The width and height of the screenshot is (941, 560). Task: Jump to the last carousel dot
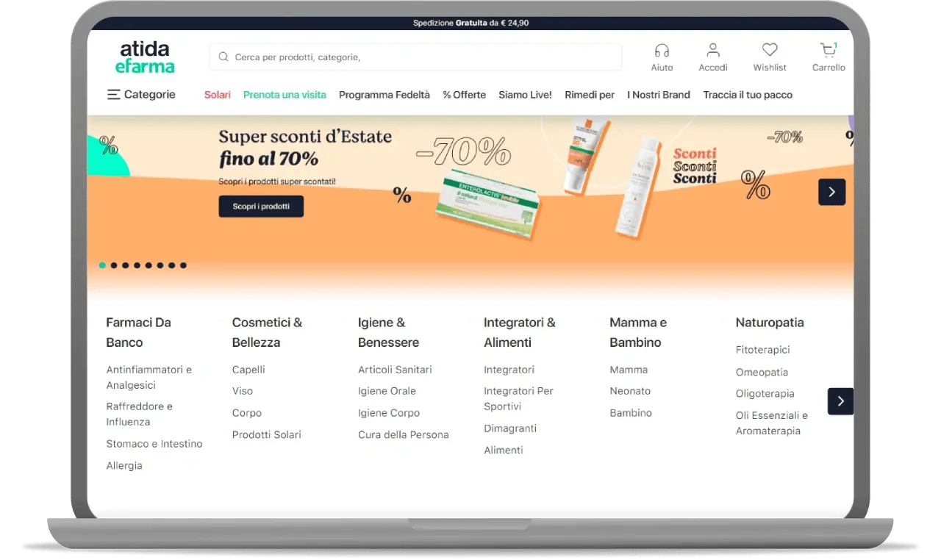point(183,265)
